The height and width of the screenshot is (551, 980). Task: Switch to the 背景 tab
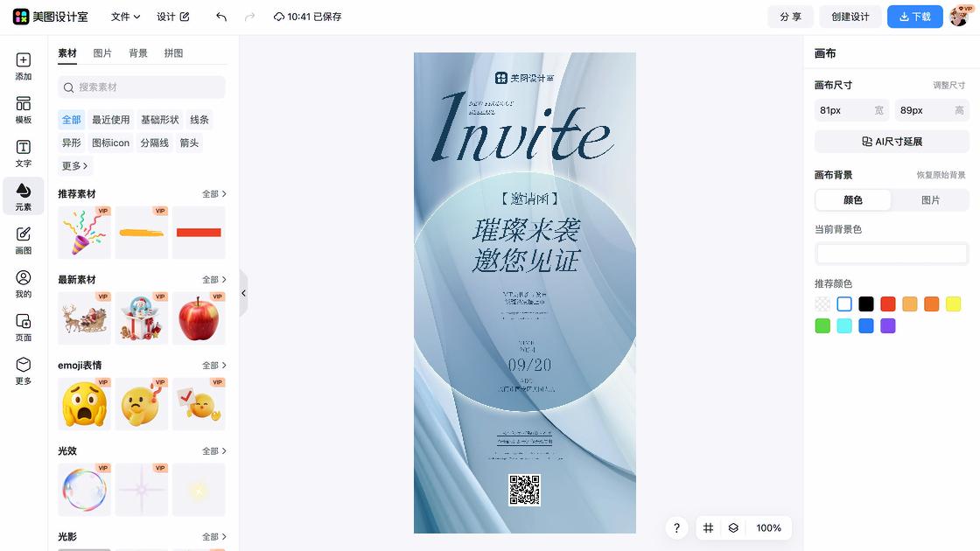coord(138,53)
